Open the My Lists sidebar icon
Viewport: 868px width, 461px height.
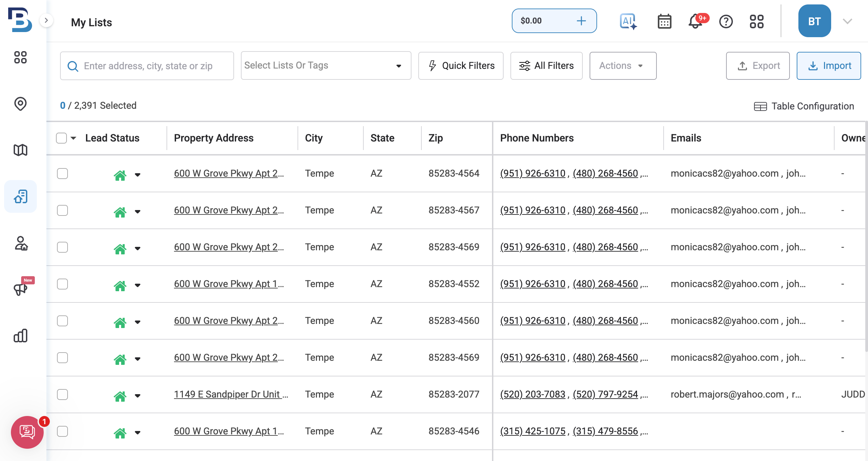pyautogui.click(x=20, y=196)
